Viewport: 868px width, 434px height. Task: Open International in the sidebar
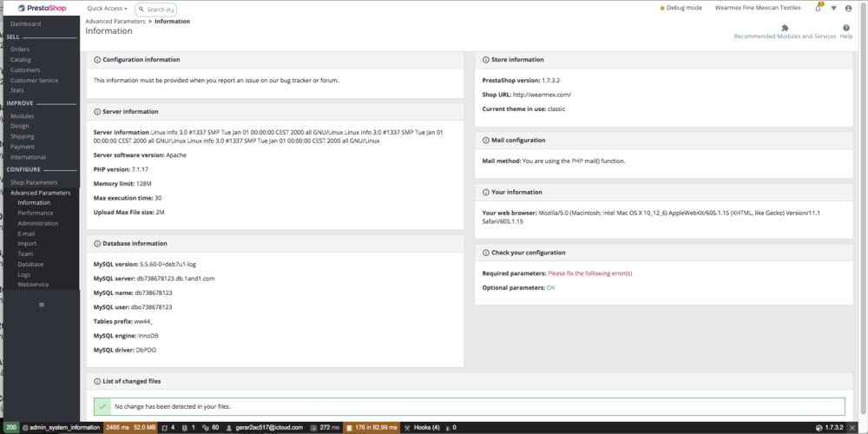tap(28, 157)
